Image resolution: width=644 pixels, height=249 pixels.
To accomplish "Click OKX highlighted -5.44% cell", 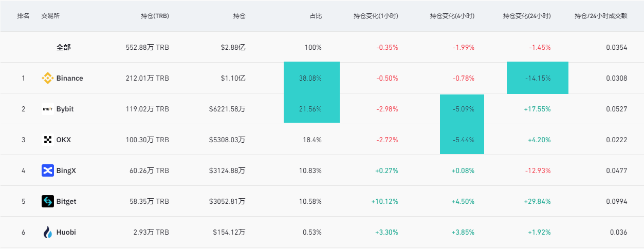I will (x=462, y=140).
